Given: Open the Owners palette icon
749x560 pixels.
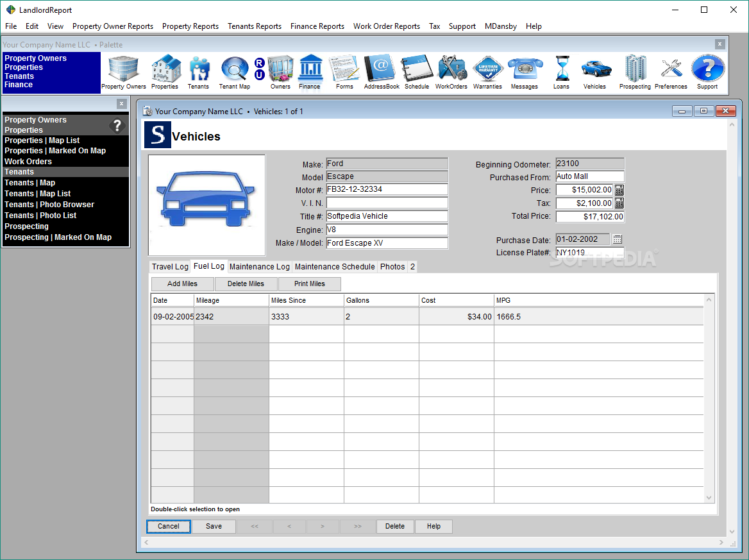Looking at the screenshot, I should click(280, 72).
